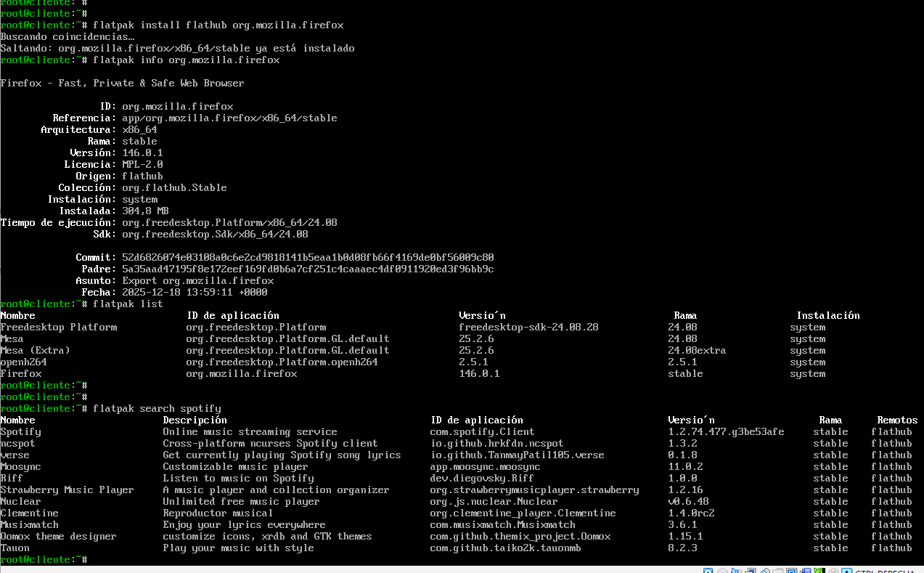This screenshot has width=924, height=573.
Task: Click the VirtualBox USB devices status icon
Action: point(764,570)
